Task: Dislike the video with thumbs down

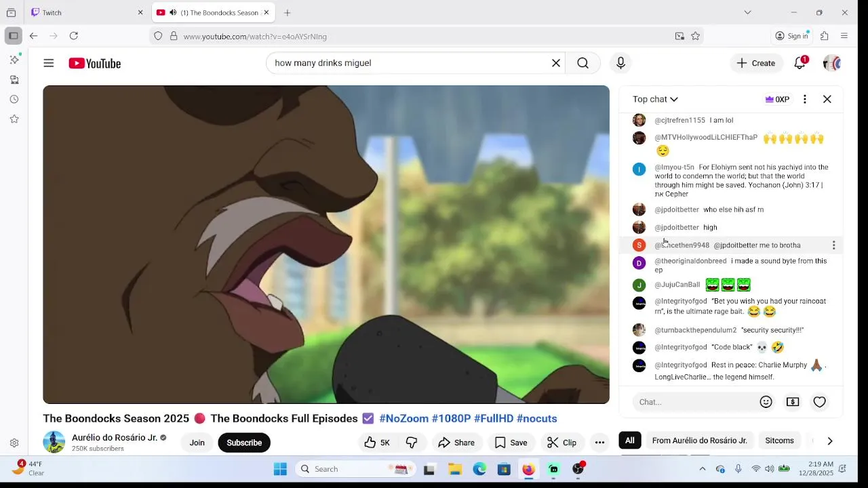Action: tap(412, 443)
